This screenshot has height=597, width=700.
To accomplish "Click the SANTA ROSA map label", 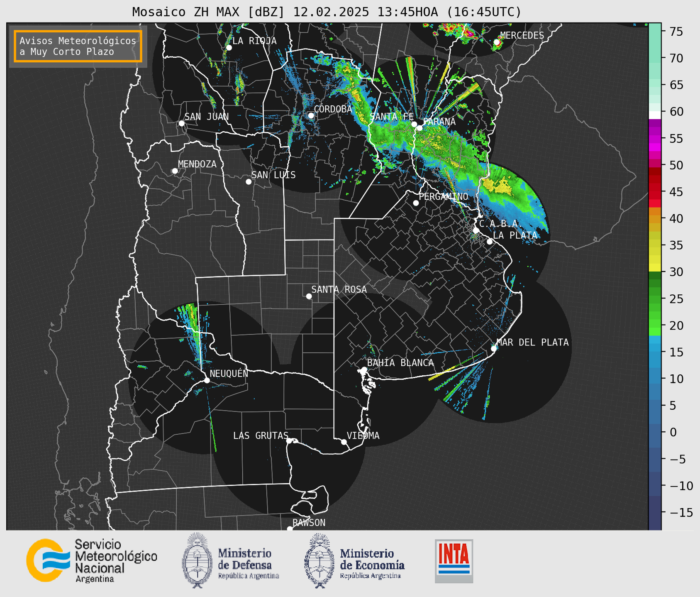I will coord(339,289).
